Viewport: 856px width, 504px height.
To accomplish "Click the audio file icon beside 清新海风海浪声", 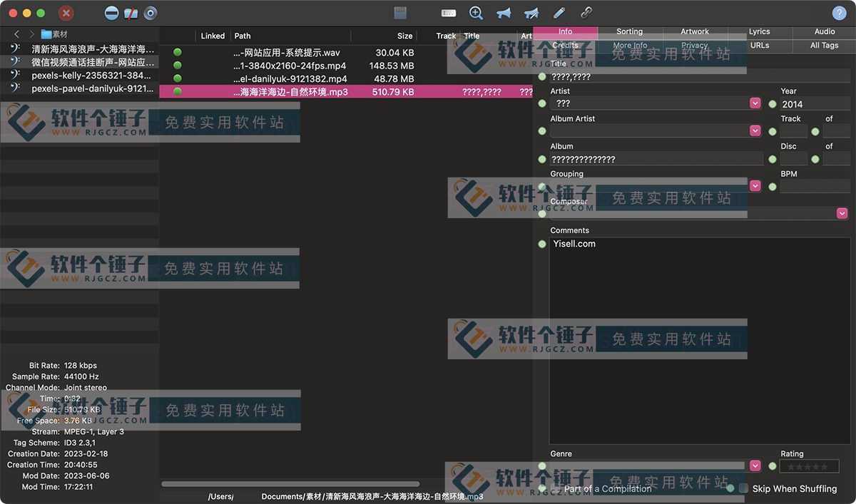I will 15,49.
